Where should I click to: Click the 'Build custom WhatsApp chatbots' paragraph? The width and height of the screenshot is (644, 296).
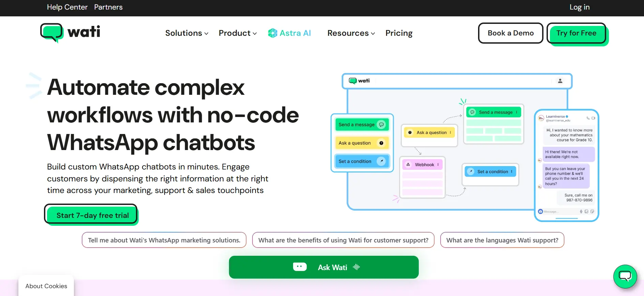tap(157, 178)
